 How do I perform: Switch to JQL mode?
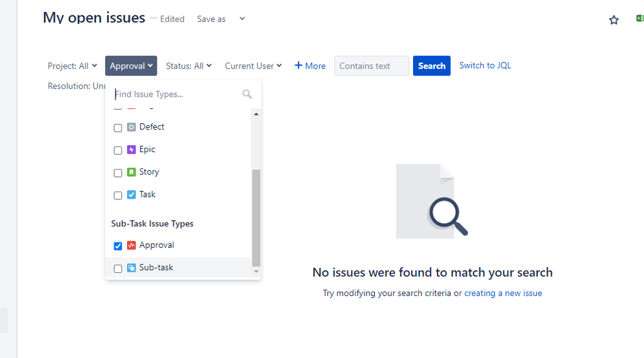pos(485,65)
